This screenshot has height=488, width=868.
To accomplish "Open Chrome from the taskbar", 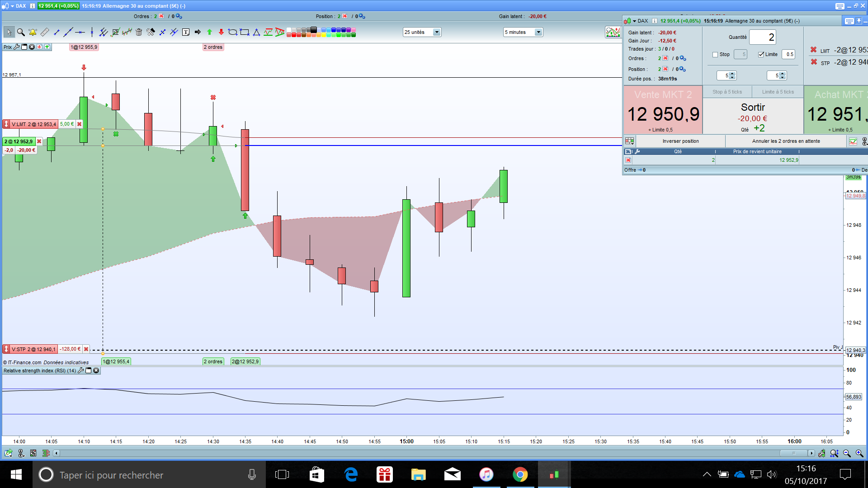I will click(520, 474).
